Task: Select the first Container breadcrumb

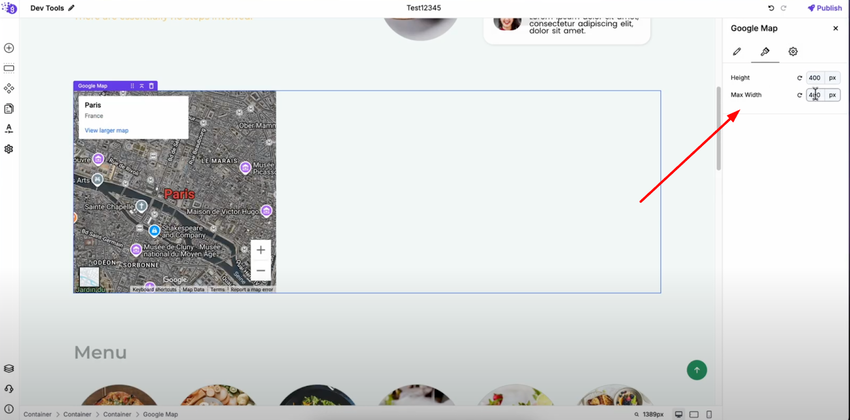Action: [x=37, y=414]
